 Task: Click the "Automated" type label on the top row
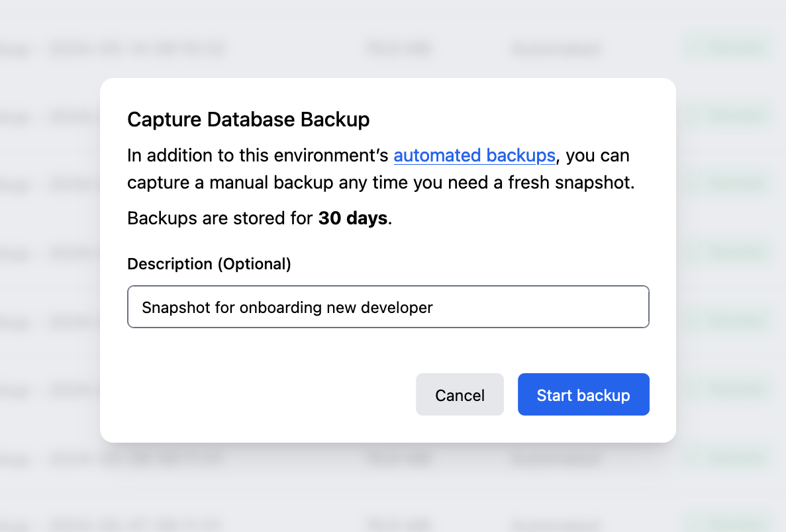click(x=556, y=48)
